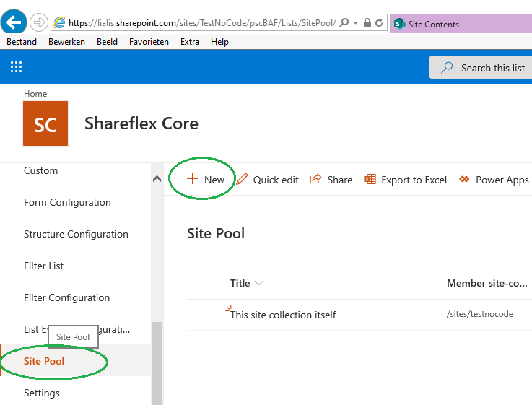Click the navigation scrollbar up arrow

click(x=157, y=179)
